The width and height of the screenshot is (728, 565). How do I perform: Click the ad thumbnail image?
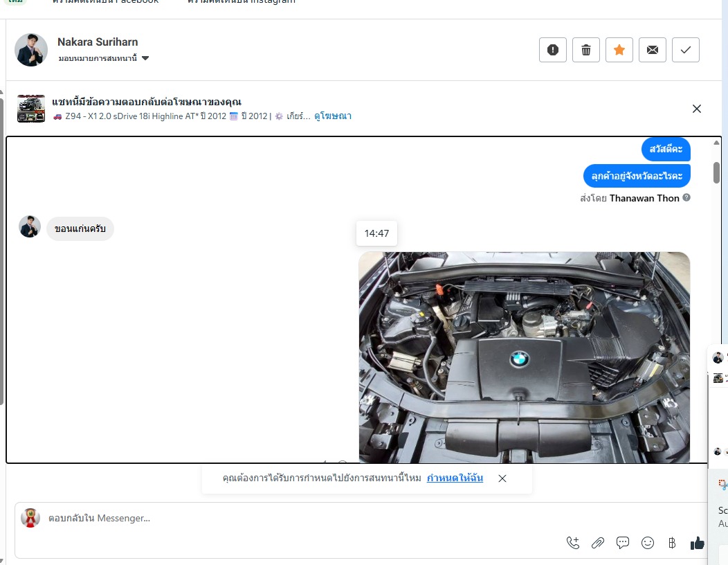pyautogui.click(x=31, y=109)
